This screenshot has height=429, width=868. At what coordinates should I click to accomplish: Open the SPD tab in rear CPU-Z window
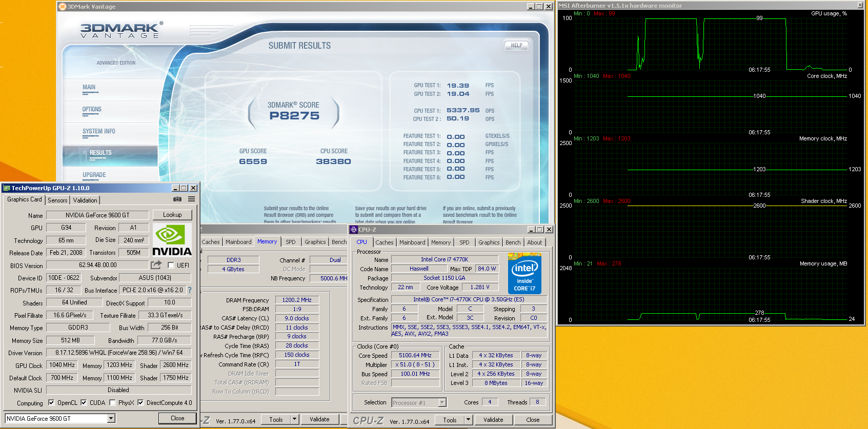coord(291,242)
